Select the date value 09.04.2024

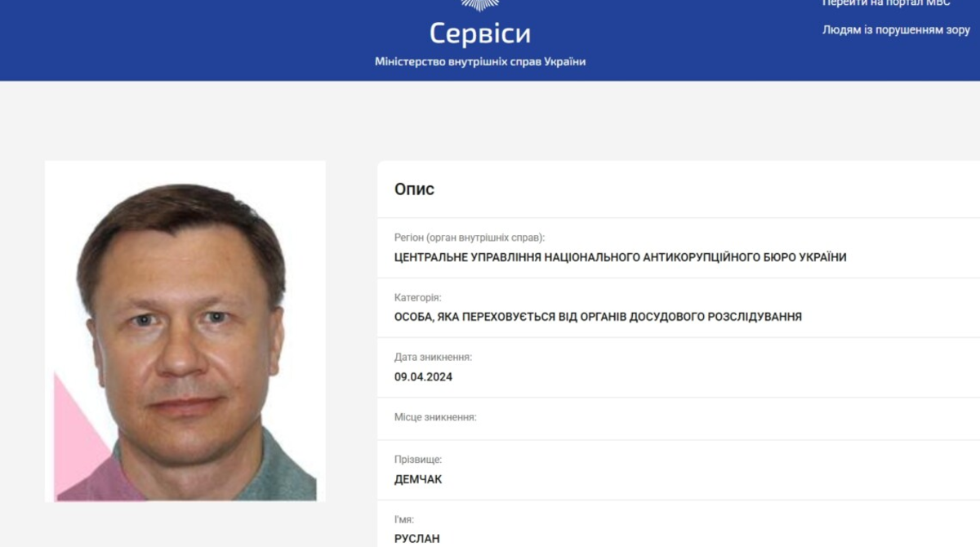tap(423, 377)
